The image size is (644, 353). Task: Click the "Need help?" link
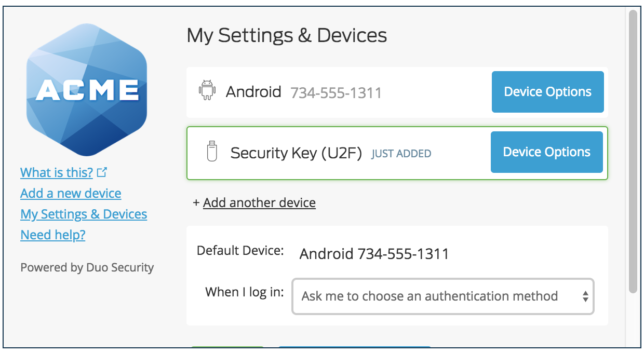pyautogui.click(x=53, y=235)
